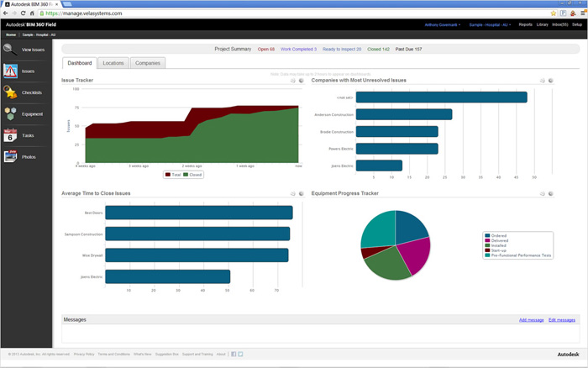Image resolution: width=588 pixels, height=368 pixels.
Task: Click the Add message link
Action: tap(531, 320)
